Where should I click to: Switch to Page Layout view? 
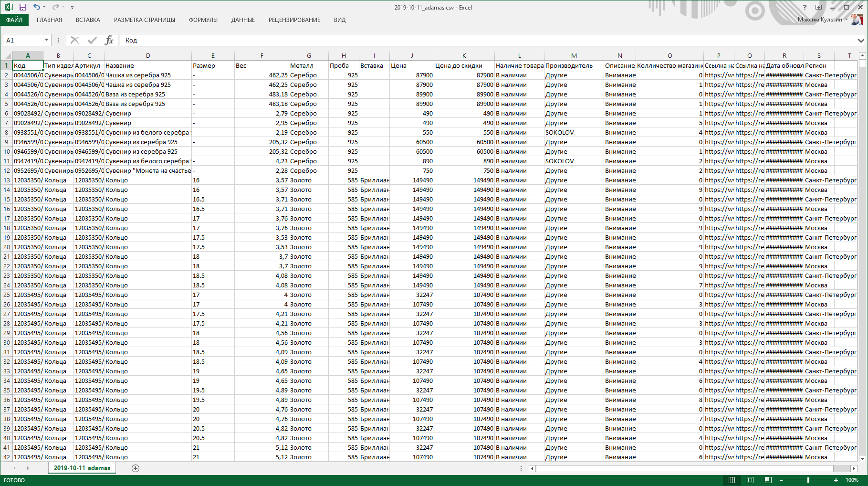[x=750, y=480]
